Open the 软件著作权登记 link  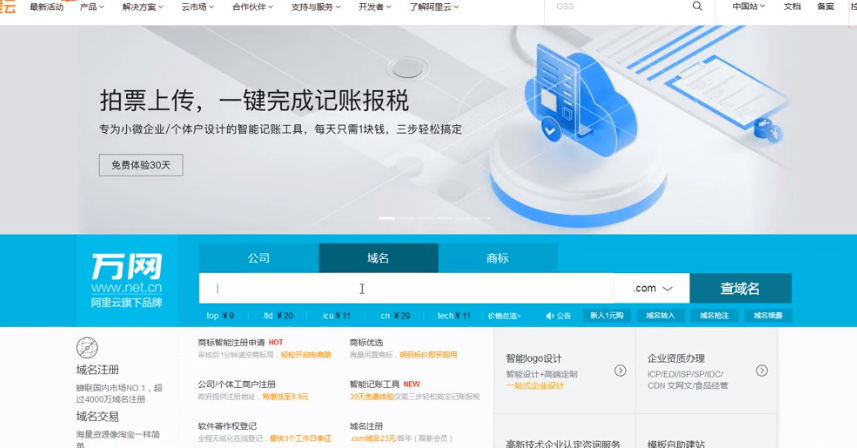pyautogui.click(x=227, y=426)
